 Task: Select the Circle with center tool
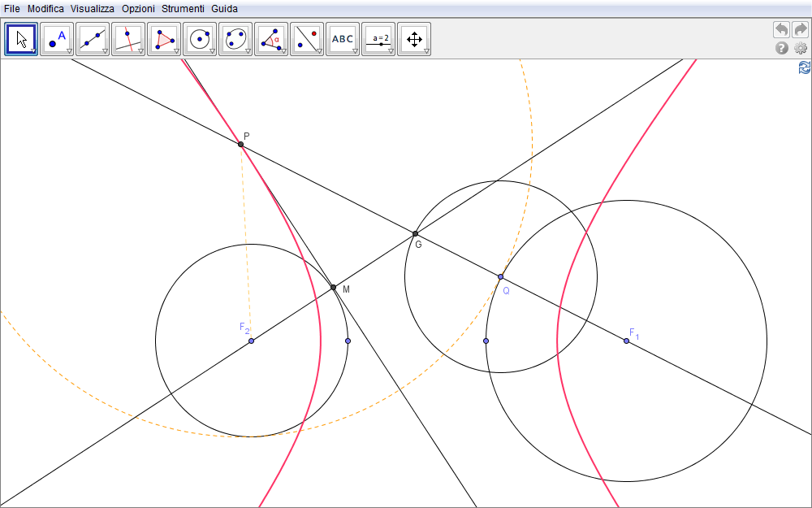coord(200,38)
